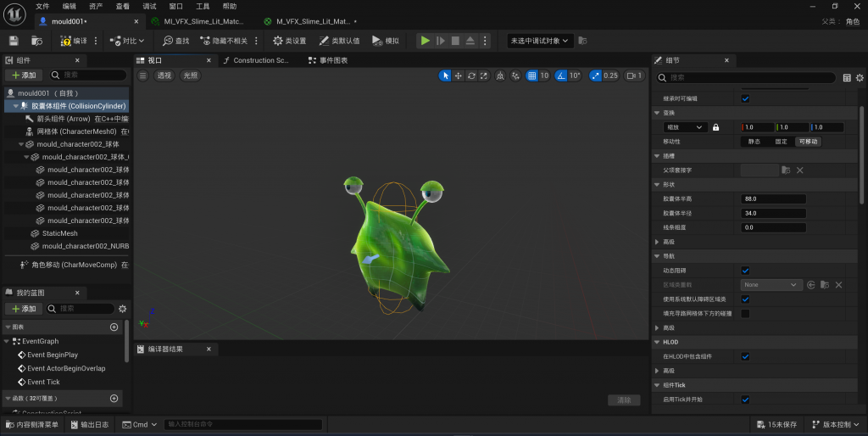Select the translate (move) gizmo tool
Viewport: 868px width, 436px height.
coord(459,75)
